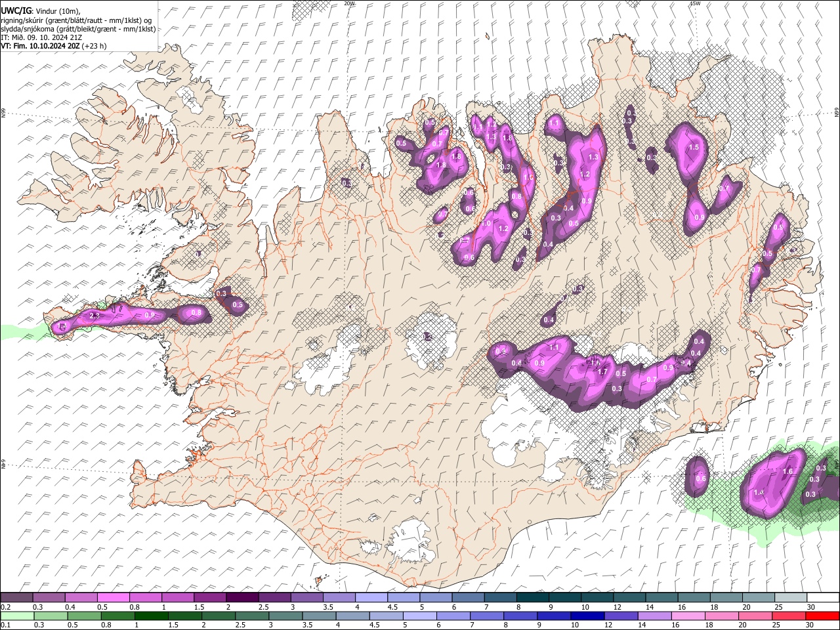Pick the bottom-row legend swatch starting at 7

click(x=486, y=616)
